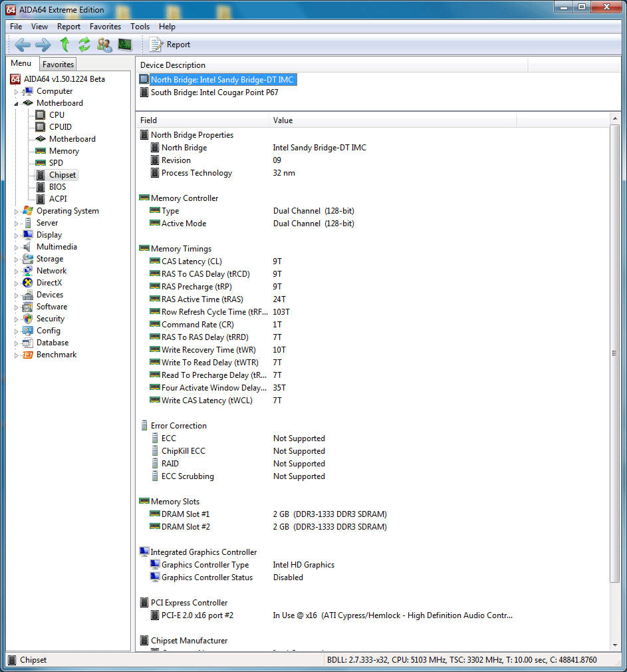Switch to the Menu tab

(21, 63)
